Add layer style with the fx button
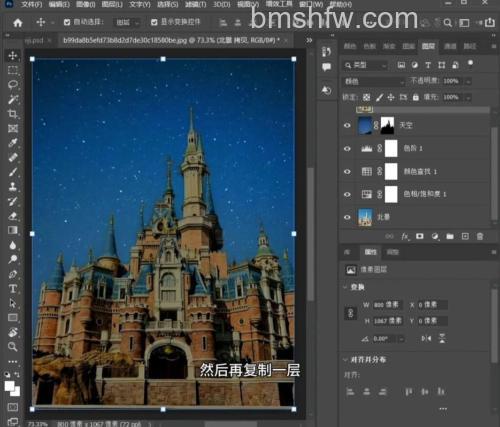Viewport: 500px width, 427px height. 405,236
